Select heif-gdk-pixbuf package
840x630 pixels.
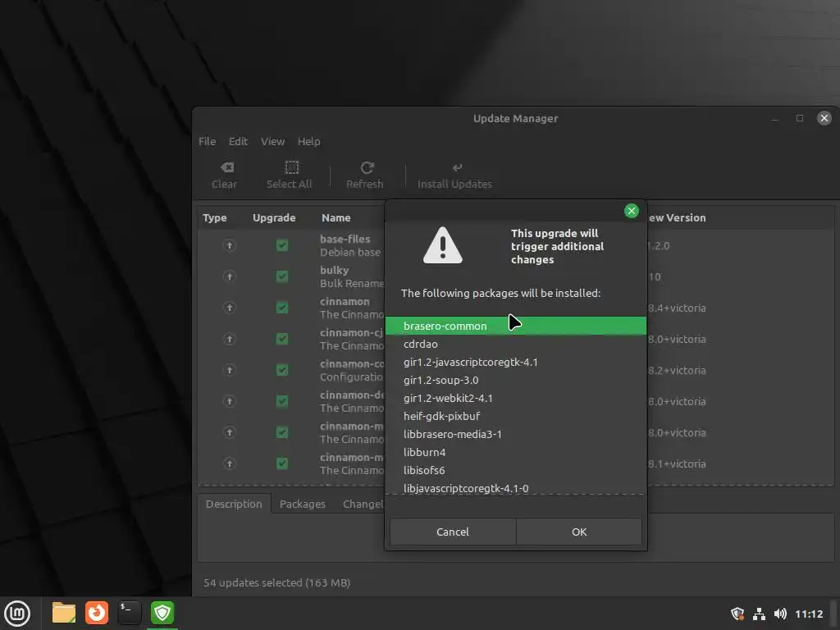click(x=516, y=416)
